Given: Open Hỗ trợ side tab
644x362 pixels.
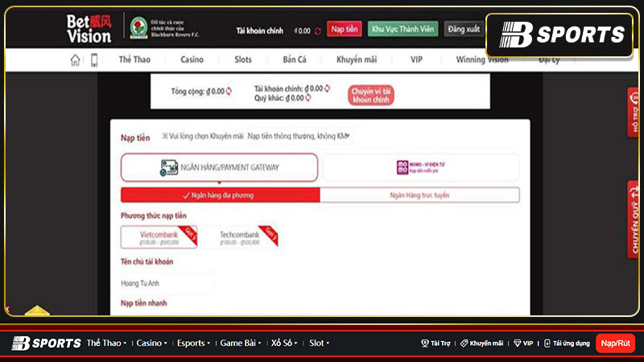Looking at the screenshot, I should click(x=634, y=112).
